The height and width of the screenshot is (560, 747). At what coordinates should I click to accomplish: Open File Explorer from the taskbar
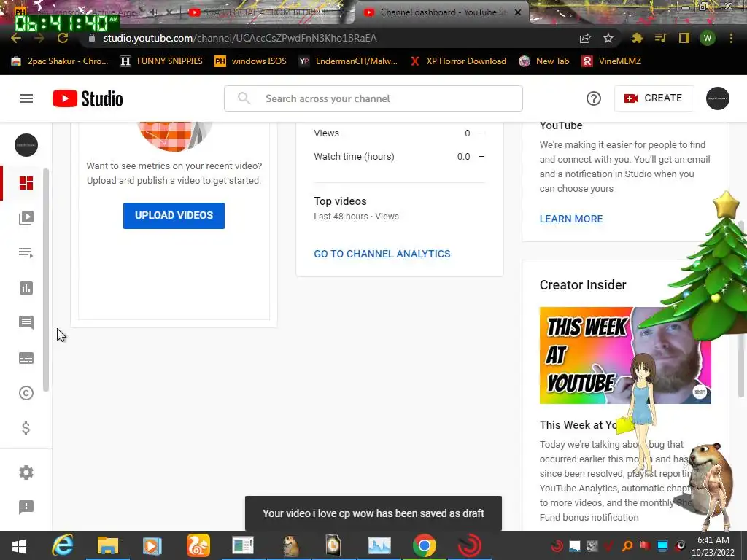pyautogui.click(x=108, y=545)
